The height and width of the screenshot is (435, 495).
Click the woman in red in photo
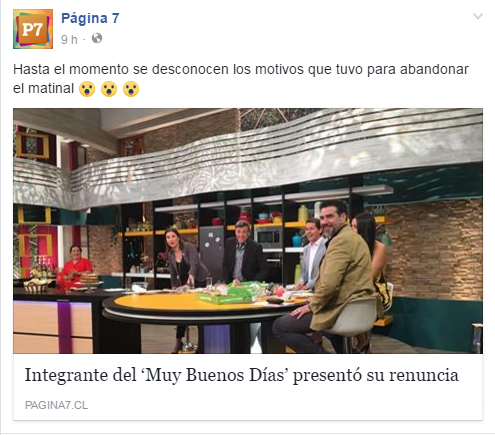[75, 266]
